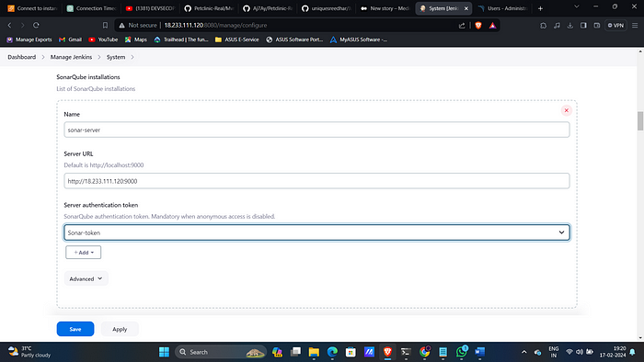644x362 pixels.
Task: Switch to the Petclinic-Real GitHub tab
Action: pos(209,8)
